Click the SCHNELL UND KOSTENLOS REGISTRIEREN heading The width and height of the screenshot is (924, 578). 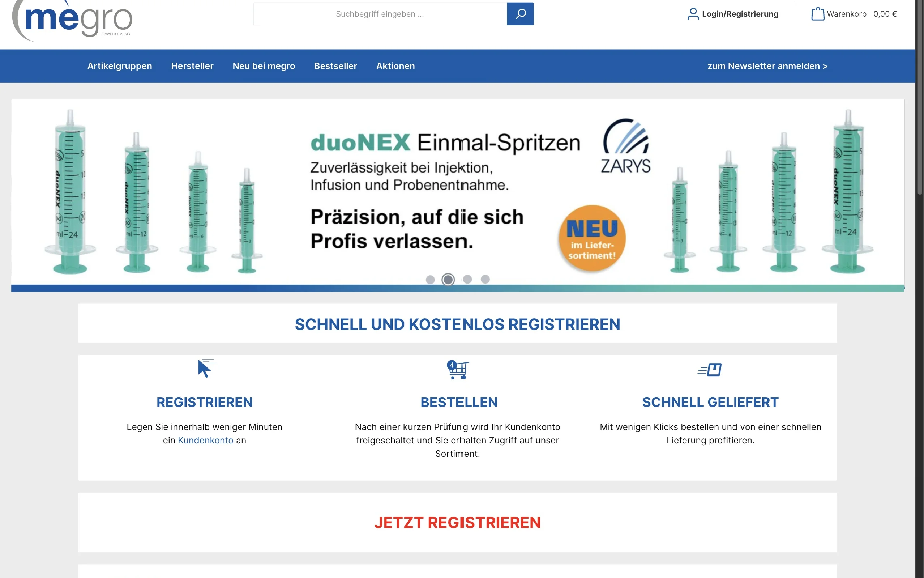tap(457, 324)
